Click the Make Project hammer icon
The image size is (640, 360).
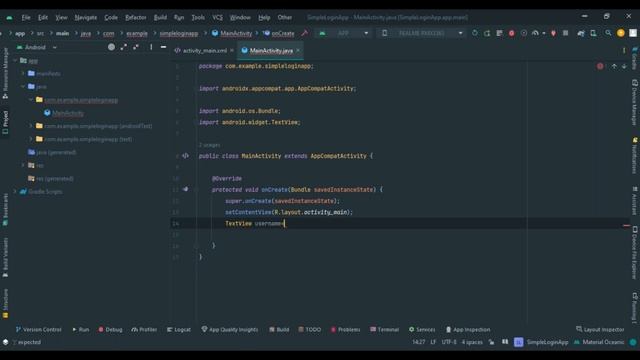pos(304,33)
